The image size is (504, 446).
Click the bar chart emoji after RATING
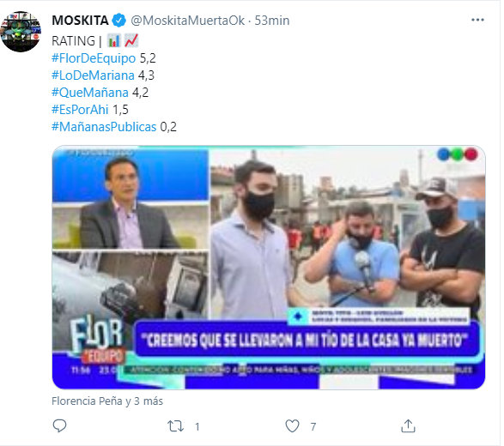pos(113,41)
